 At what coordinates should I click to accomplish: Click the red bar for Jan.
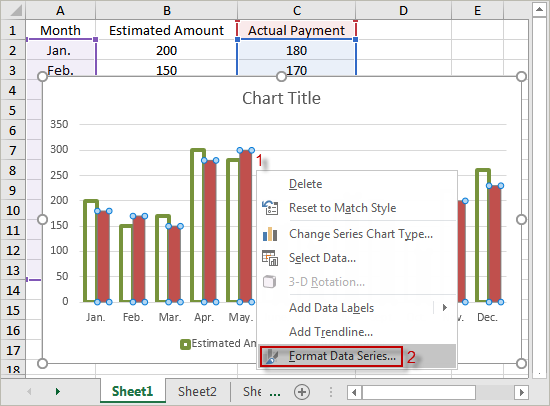(x=103, y=256)
